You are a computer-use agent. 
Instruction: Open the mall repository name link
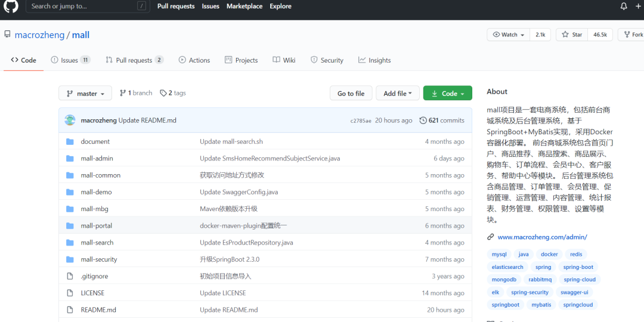click(80, 35)
